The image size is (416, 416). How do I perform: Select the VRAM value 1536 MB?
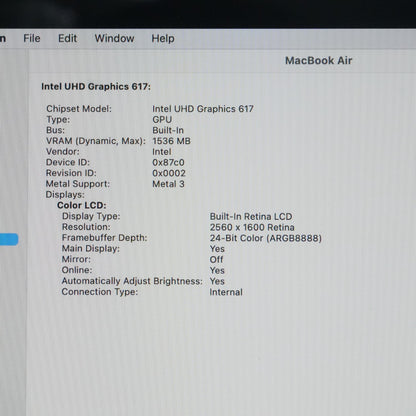coord(171,141)
